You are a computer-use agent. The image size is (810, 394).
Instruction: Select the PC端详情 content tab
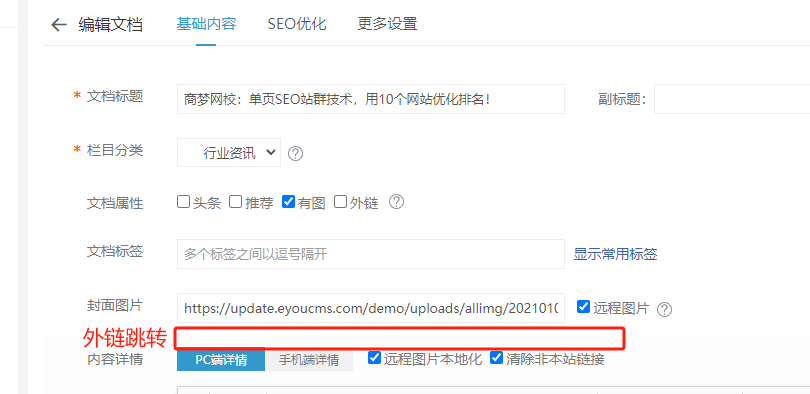point(221,360)
